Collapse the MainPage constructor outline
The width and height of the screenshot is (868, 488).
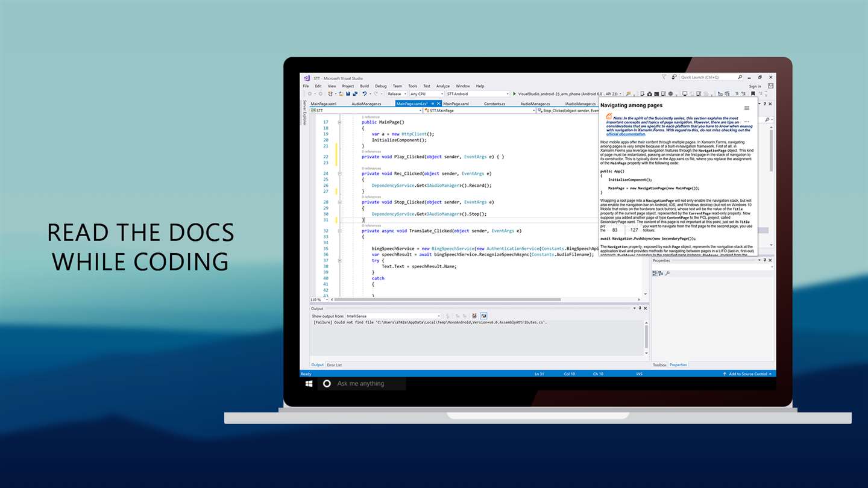tap(339, 122)
